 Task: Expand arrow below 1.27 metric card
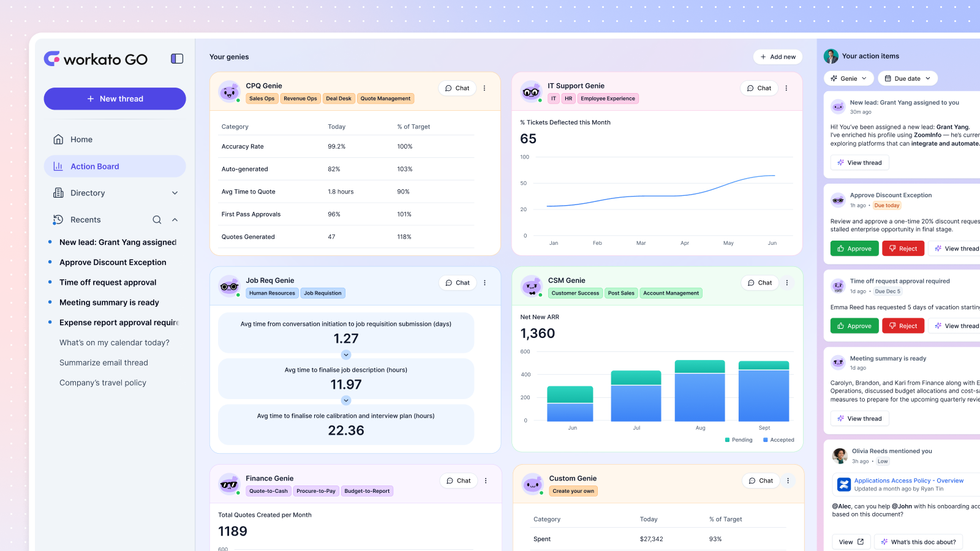[346, 355]
